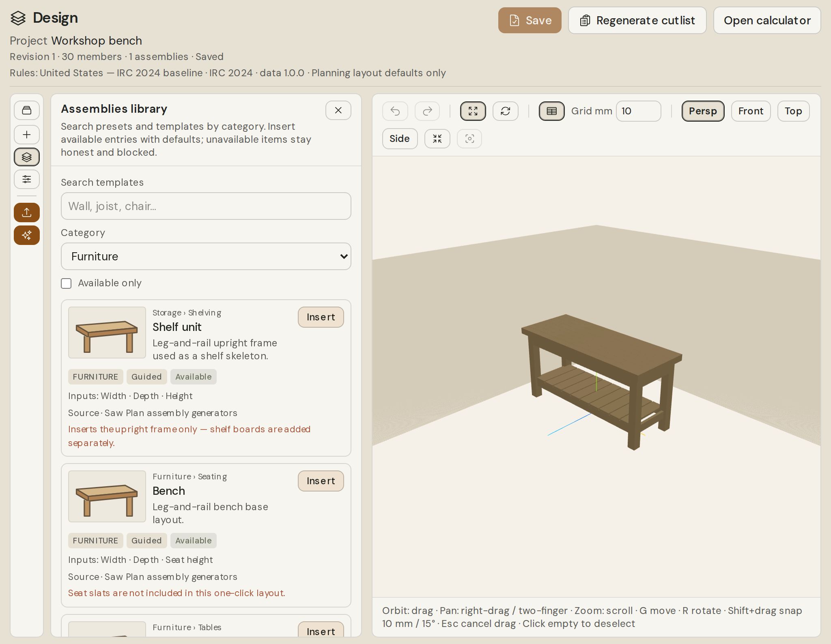Screen dimensions: 831x644
Task: Open the sparkle AI assistant icon
Action: pyautogui.click(x=27, y=235)
